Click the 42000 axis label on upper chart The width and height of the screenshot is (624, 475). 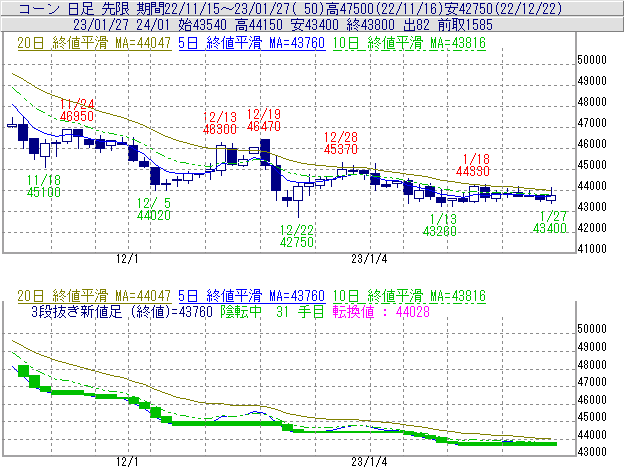592,228
